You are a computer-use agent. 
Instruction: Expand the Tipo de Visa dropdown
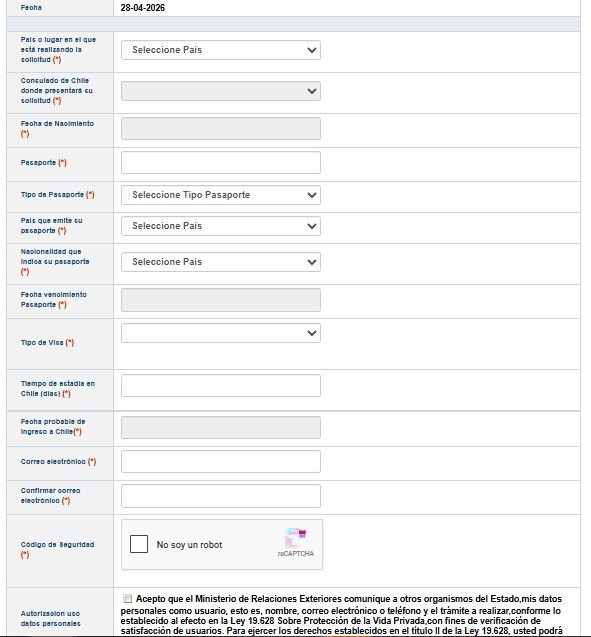coord(221,333)
